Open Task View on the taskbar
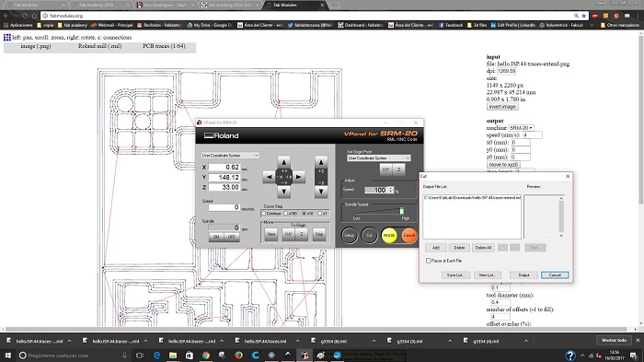 (x=140, y=355)
